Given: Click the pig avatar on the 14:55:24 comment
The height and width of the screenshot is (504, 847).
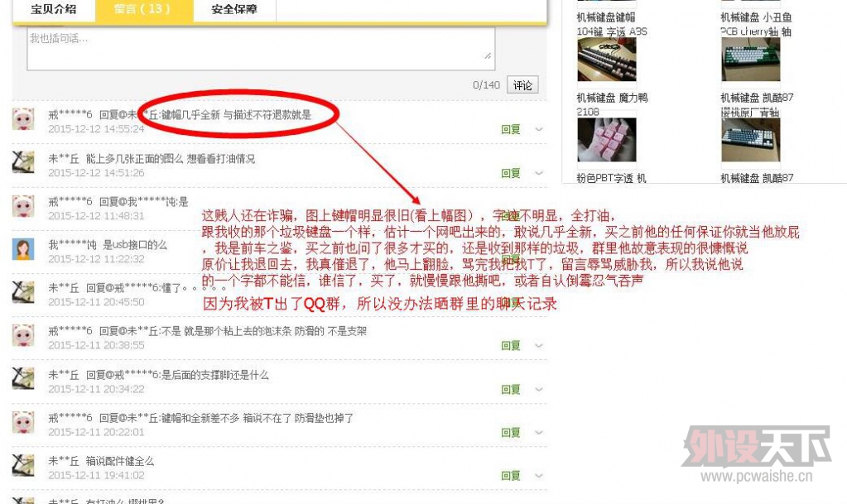Looking at the screenshot, I should [x=23, y=119].
